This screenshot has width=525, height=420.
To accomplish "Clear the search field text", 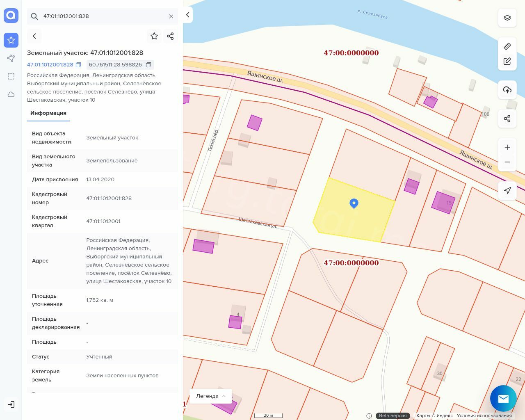I will point(171,16).
